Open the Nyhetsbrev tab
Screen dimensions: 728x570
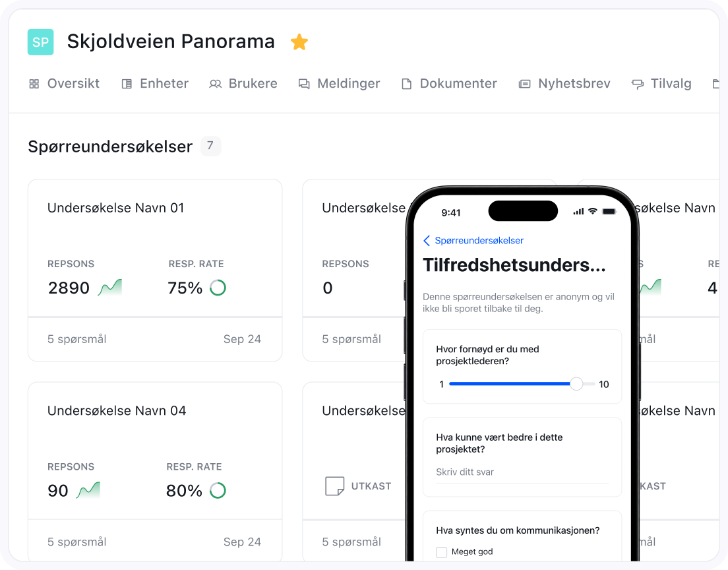[x=564, y=84]
